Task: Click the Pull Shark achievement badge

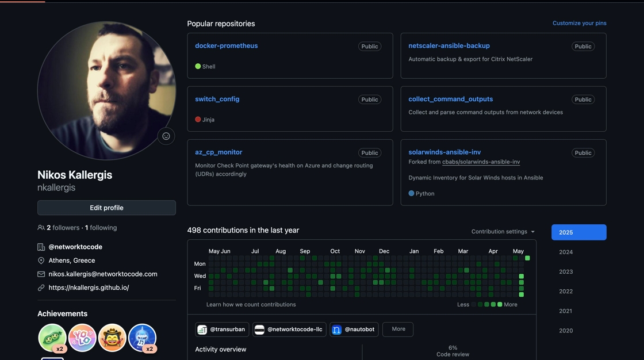Action: (142, 338)
